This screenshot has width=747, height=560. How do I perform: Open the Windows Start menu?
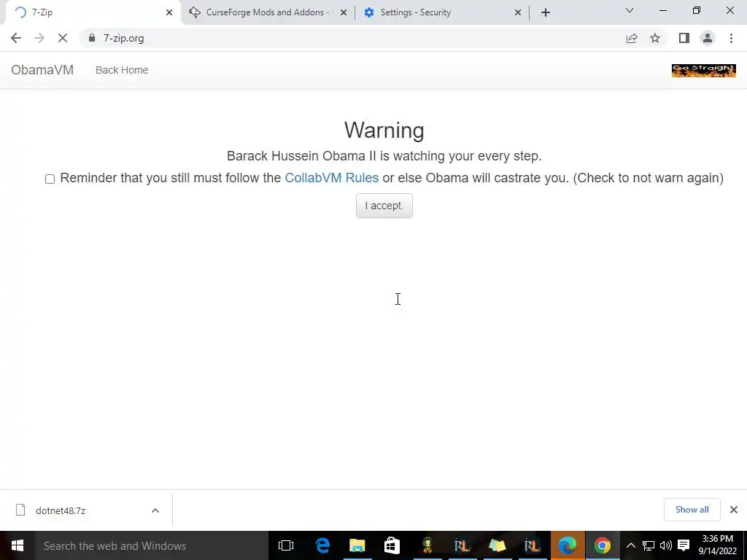18,545
